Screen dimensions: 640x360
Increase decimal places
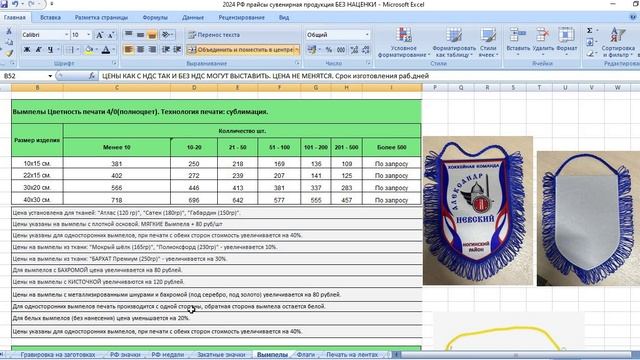tap(354, 50)
